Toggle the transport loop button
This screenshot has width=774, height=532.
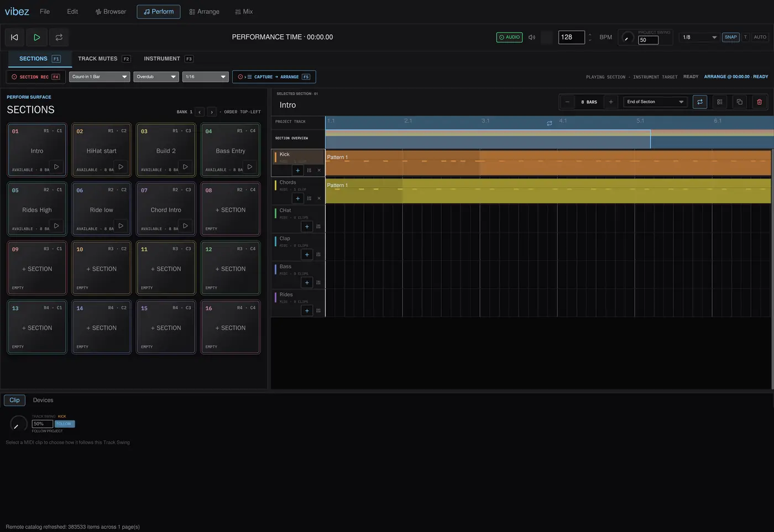click(59, 37)
